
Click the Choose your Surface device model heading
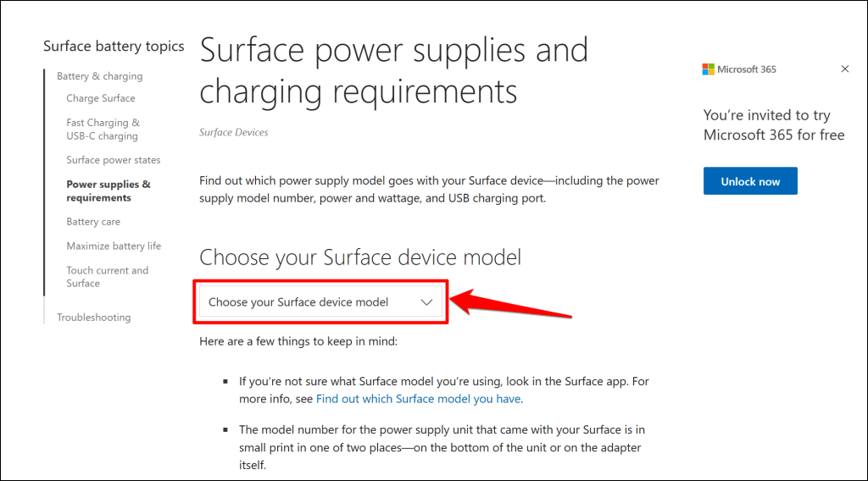(359, 257)
